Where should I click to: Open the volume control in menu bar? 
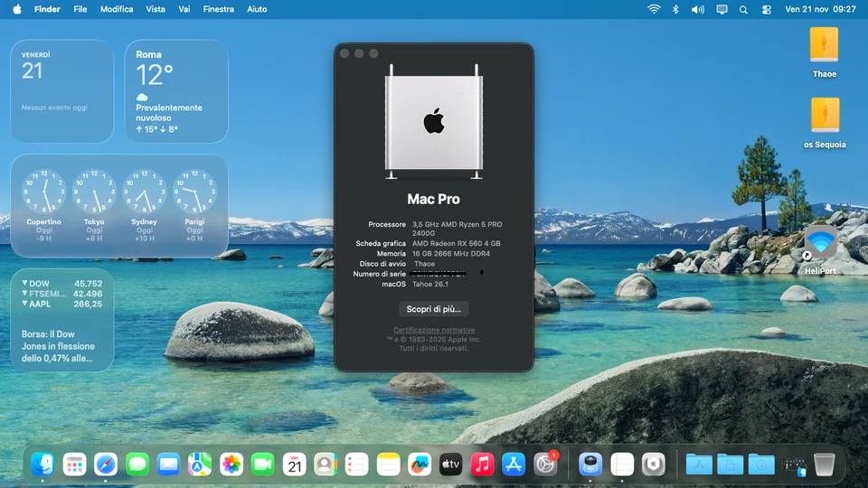coord(697,9)
